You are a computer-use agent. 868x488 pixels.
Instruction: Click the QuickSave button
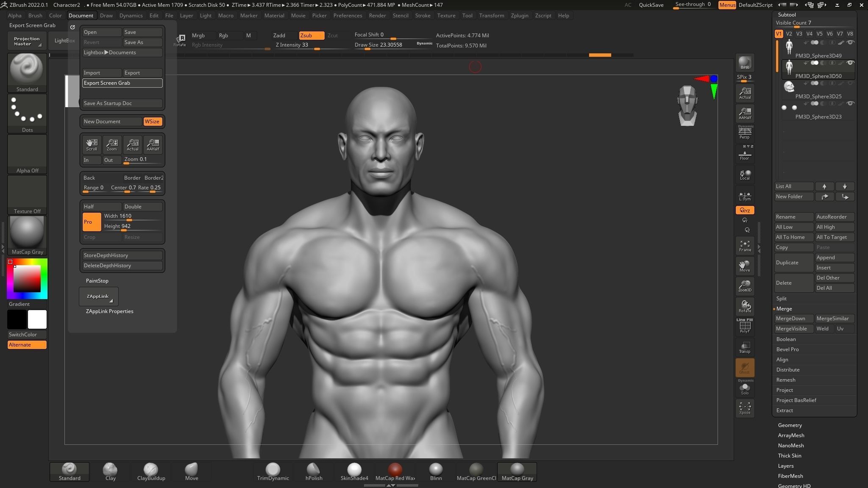point(651,5)
